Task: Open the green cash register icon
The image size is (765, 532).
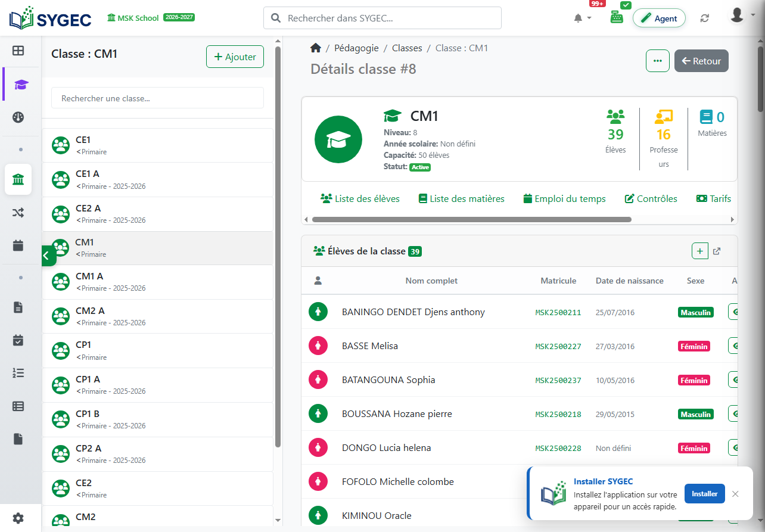Action: coord(617,17)
